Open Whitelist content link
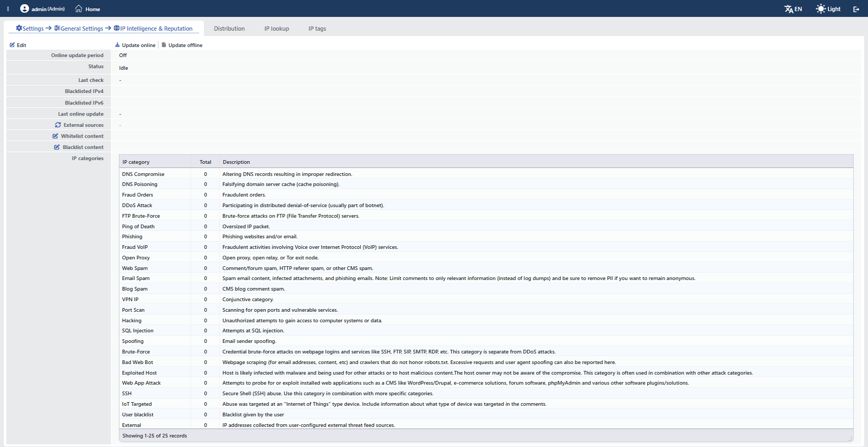Viewport: 868px width, 447px height. (x=82, y=136)
